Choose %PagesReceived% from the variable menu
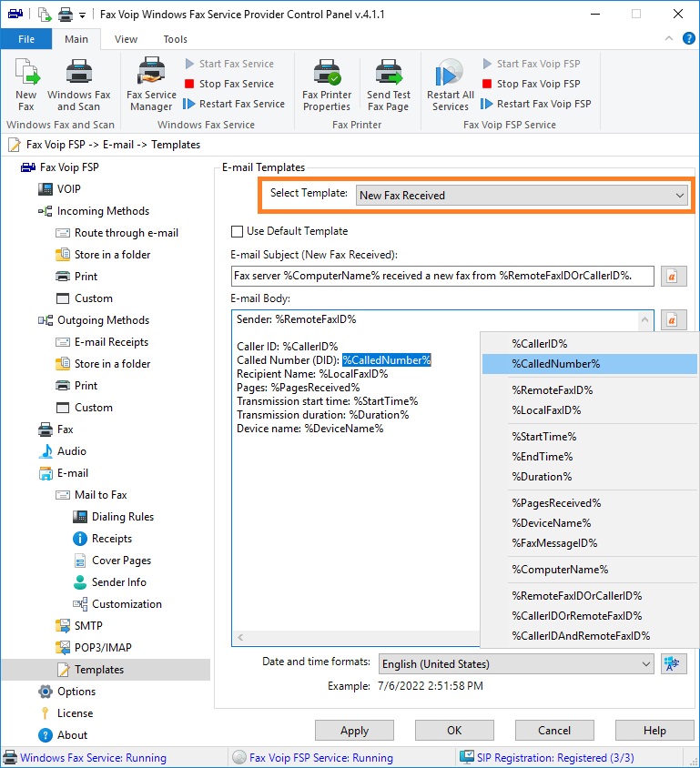 coord(589,503)
